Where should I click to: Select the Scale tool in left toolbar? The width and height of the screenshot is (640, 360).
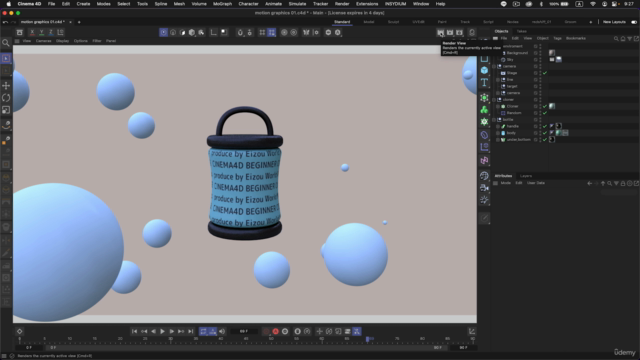tap(6, 110)
